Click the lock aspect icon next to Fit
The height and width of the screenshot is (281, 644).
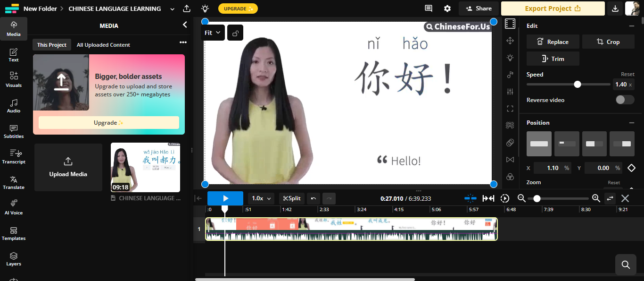[x=235, y=32]
